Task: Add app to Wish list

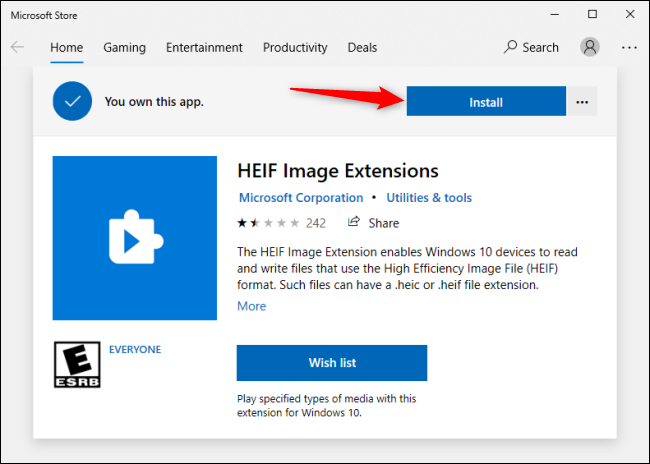Action: click(x=331, y=362)
